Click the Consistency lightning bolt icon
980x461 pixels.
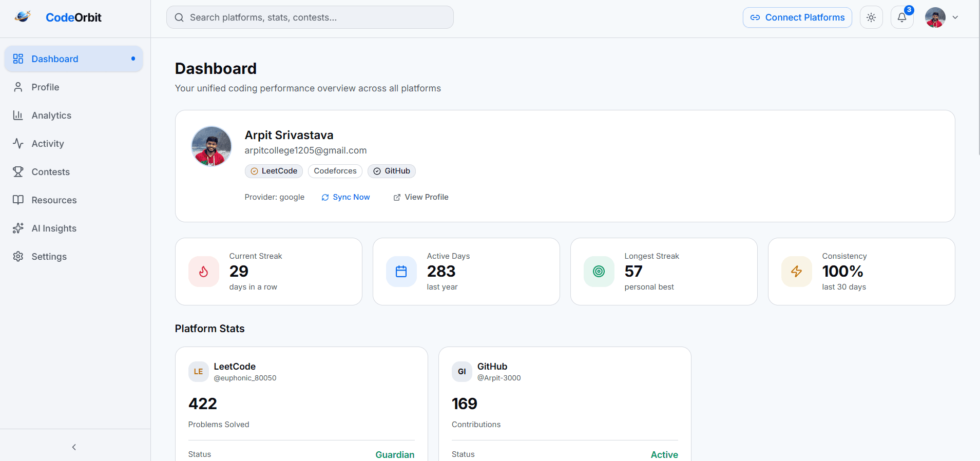pyautogui.click(x=797, y=272)
